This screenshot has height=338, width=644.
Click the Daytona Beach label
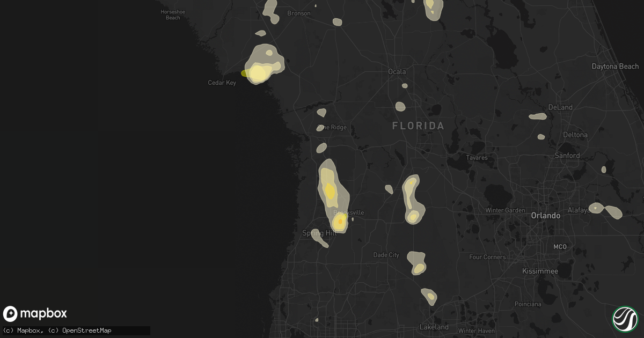[x=615, y=67]
